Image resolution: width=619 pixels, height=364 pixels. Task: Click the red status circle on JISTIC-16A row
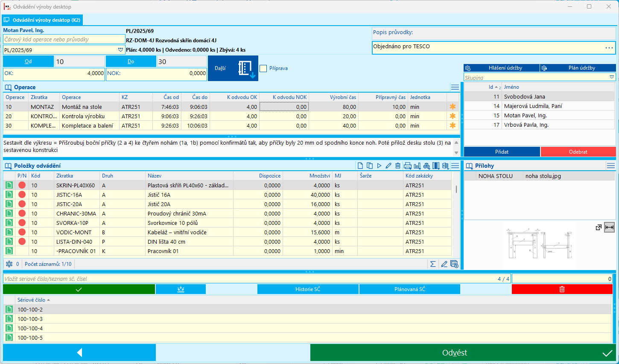click(x=22, y=195)
